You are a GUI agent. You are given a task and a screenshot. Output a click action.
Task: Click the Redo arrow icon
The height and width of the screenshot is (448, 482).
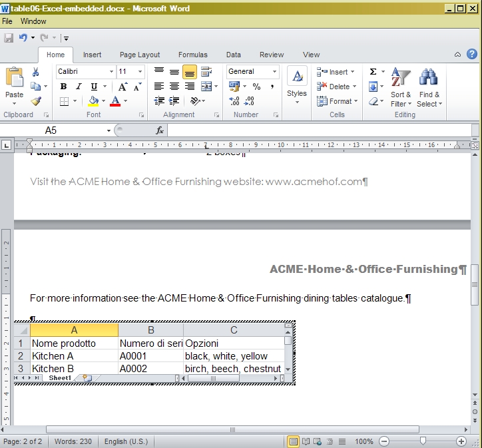tap(44, 38)
